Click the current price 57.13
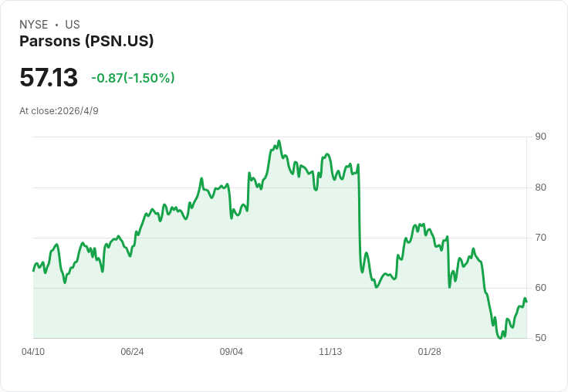 click(x=49, y=77)
